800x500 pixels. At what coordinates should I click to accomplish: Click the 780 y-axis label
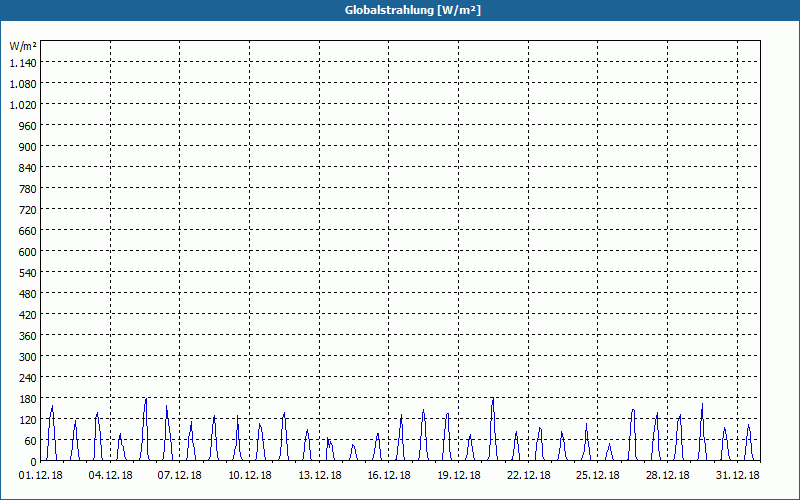[28, 189]
